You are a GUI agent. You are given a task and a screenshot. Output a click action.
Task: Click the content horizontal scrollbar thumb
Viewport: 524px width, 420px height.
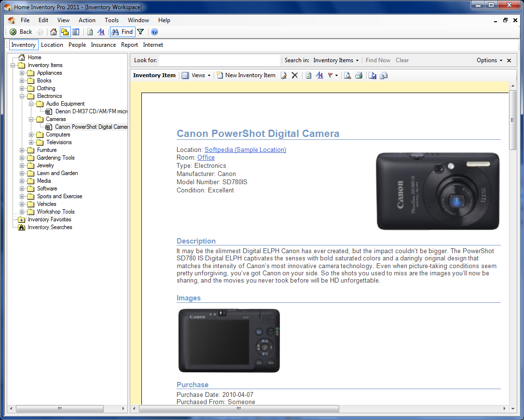239,408
